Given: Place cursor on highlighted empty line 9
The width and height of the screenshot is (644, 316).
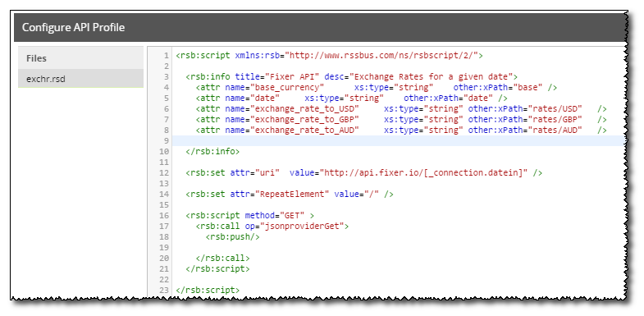Looking at the screenshot, I should [399, 140].
